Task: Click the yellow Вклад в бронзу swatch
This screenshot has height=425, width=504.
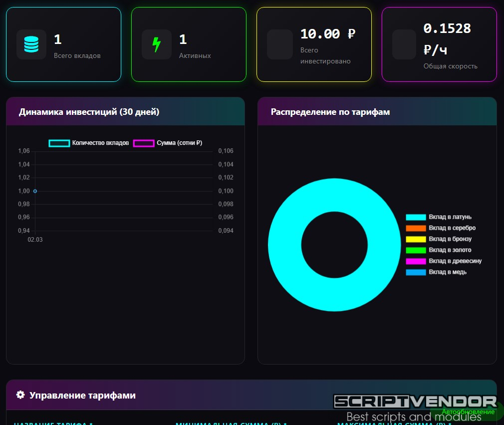Action: [x=416, y=239]
